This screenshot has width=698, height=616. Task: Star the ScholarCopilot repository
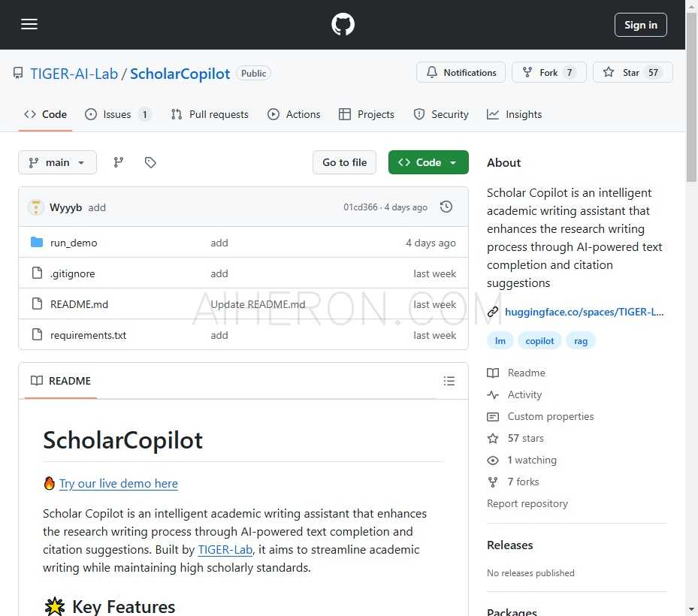pos(633,73)
